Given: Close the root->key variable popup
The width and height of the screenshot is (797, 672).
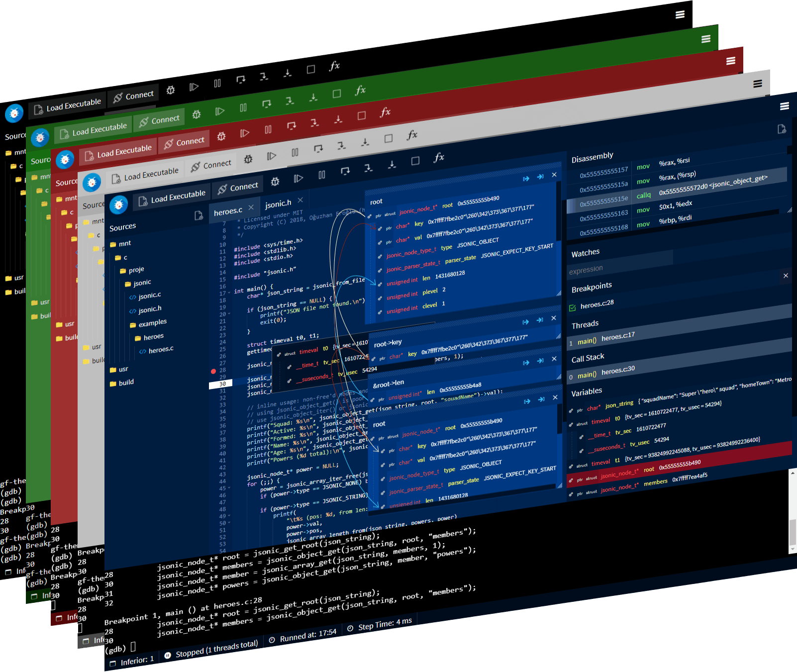Looking at the screenshot, I should pyautogui.click(x=554, y=318).
